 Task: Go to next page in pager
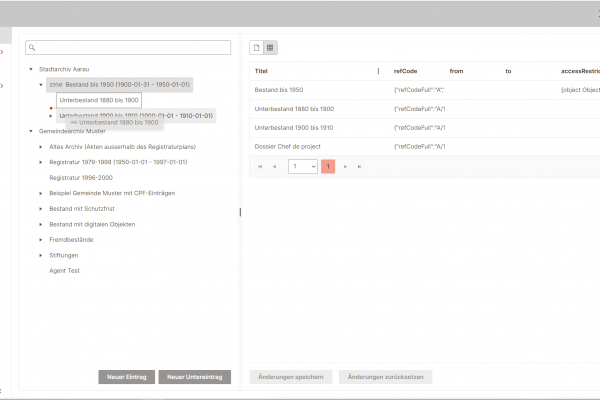(x=346, y=166)
